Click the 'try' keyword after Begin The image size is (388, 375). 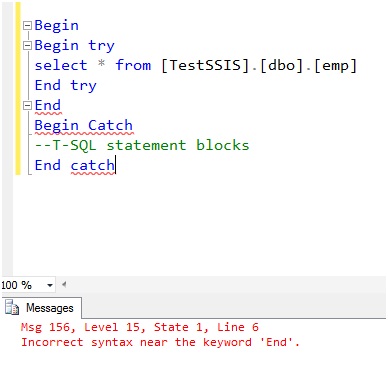pyautogui.click(x=101, y=46)
